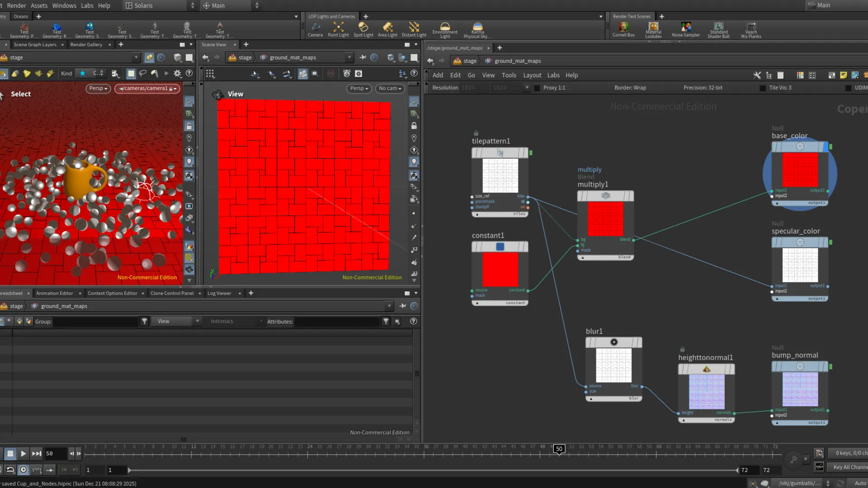Image resolution: width=868 pixels, height=488 pixels.
Task: Create a Point Light from the shelf
Action: [x=338, y=29]
